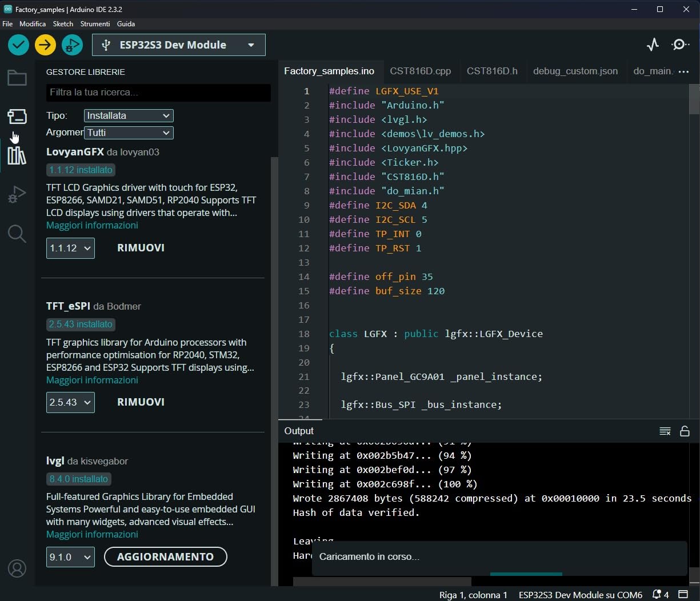Screen dimensions: 700x601
Task: Open the Library Manager books icon
Action: click(x=17, y=155)
